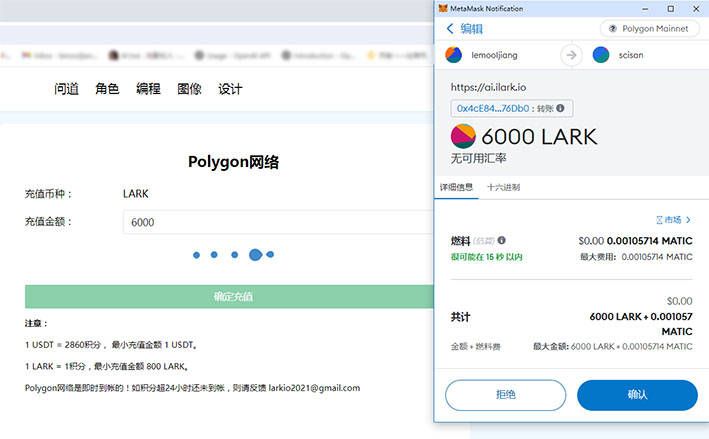Maximize the MetaMask Notification window
The height and width of the screenshot is (439, 709).
point(671,9)
